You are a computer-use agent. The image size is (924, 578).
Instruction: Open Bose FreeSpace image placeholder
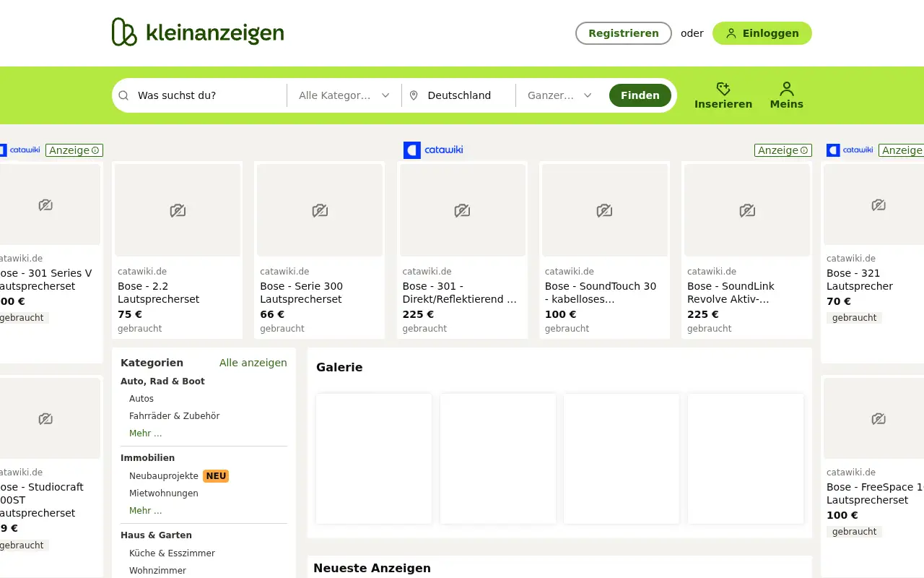pyautogui.click(x=875, y=418)
